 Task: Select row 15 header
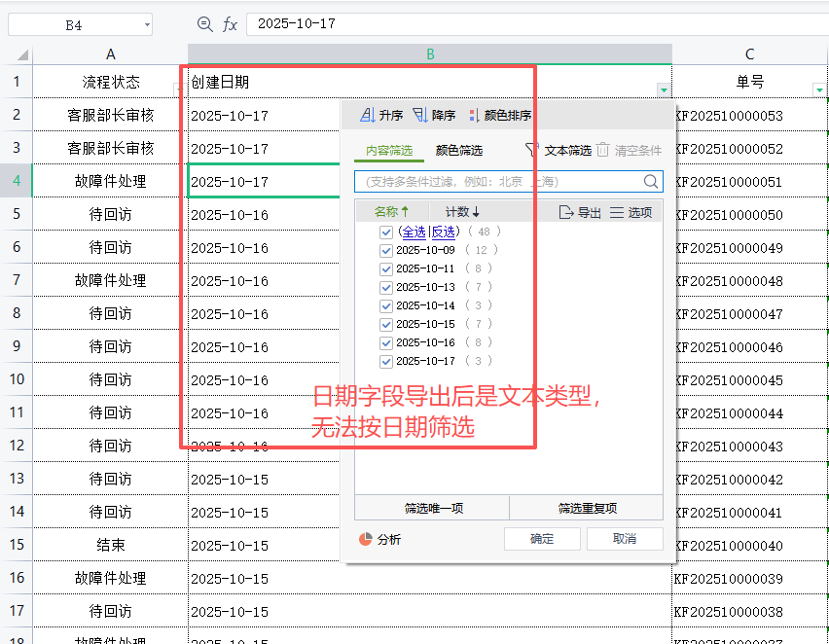[17, 544]
